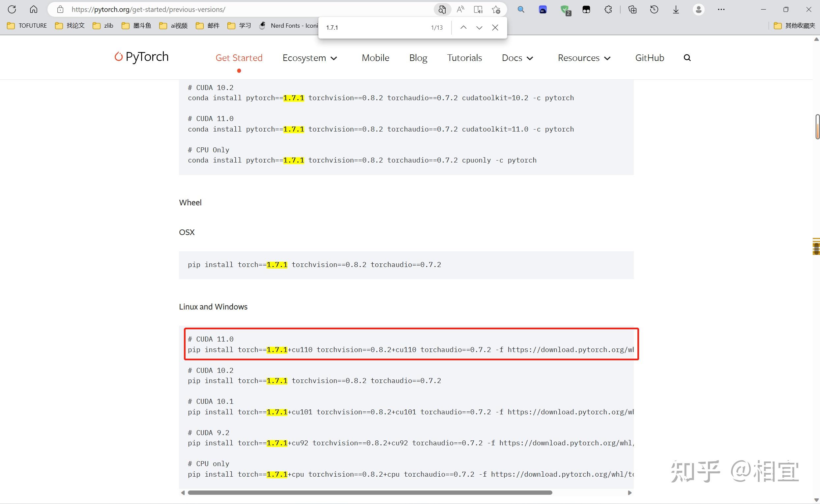Viewport: 820px width, 504px height.
Task: Add this page to favorites star icon
Action: pos(496,9)
